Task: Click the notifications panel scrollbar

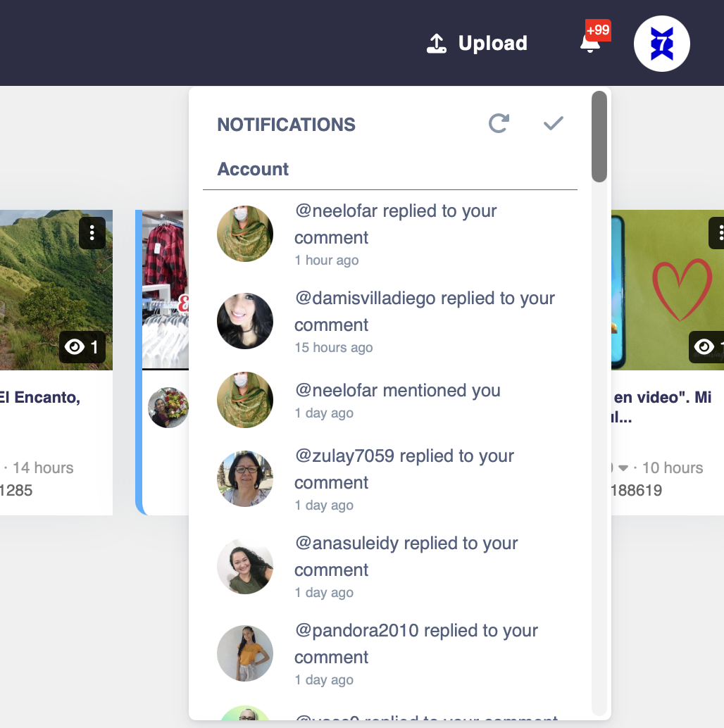Action: pyautogui.click(x=599, y=137)
